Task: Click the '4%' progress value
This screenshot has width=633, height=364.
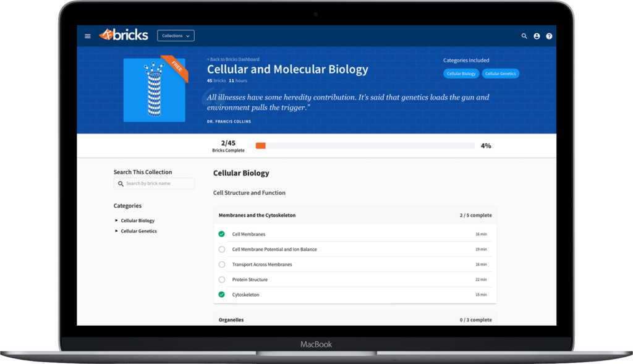Action: pos(486,146)
